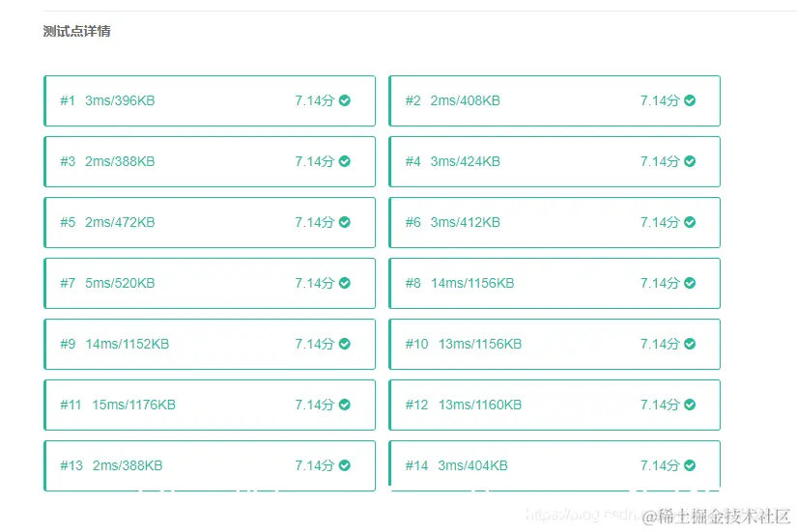Screen dimensions: 797x532
Task: Select the "3ms/412KB" text of test #6
Action: tap(465, 222)
